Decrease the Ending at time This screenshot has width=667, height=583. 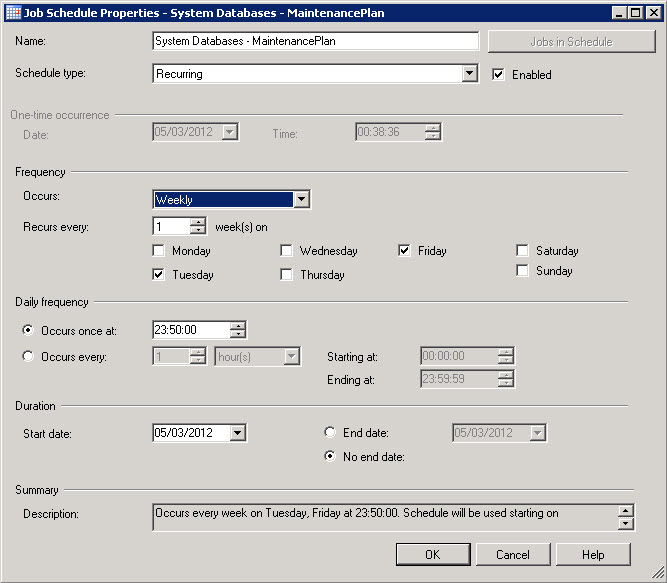506,383
